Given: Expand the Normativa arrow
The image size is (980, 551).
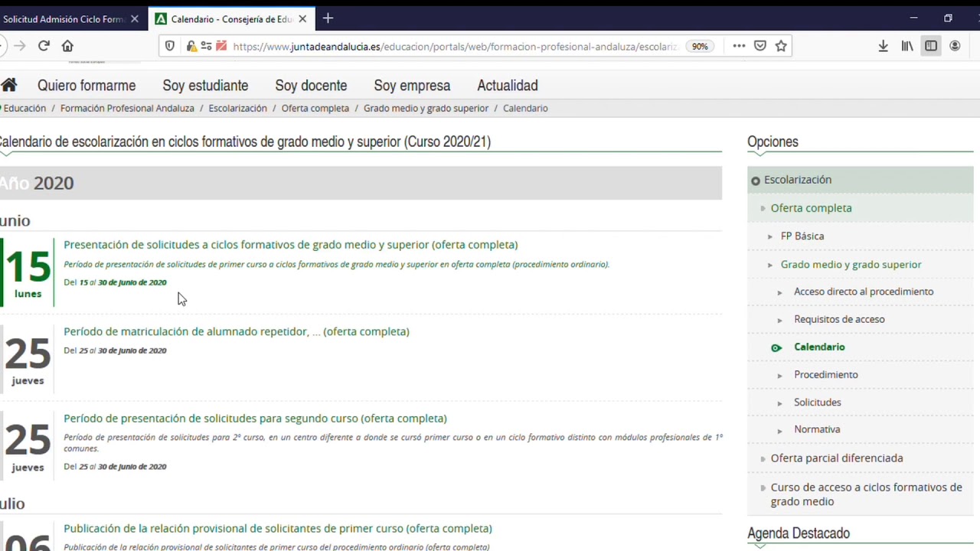Looking at the screenshot, I should (x=779, y=430).
